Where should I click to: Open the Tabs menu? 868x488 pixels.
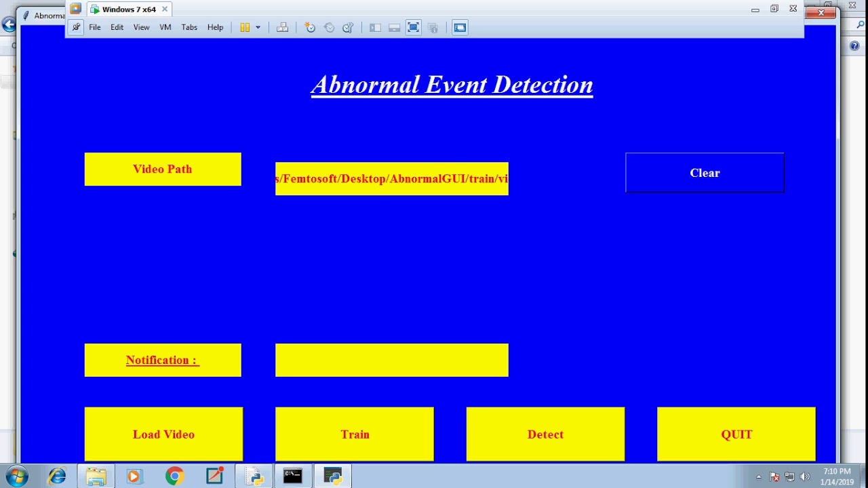point(189,28)
